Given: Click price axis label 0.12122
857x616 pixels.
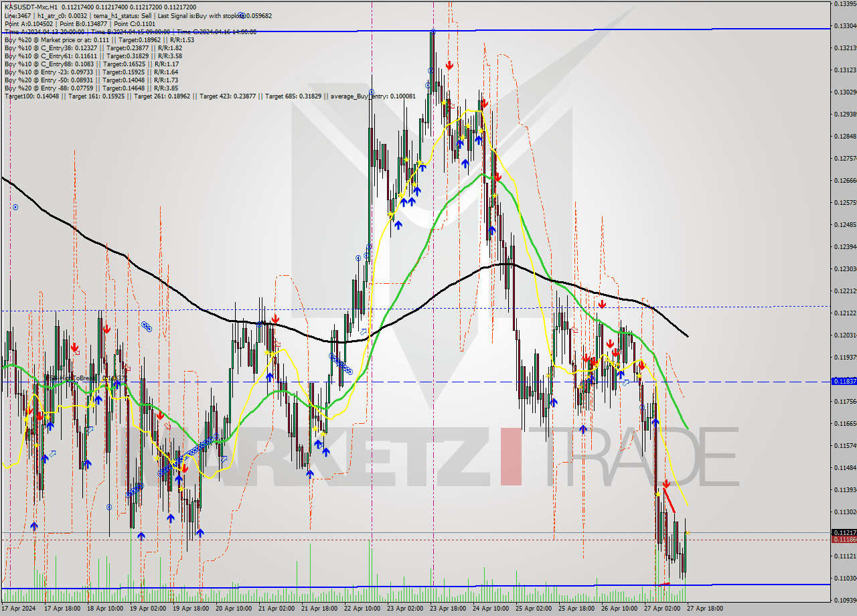Looking at the screenshot, I should (845, 313).
